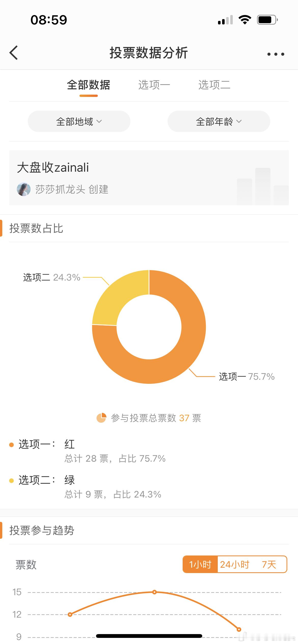This screenshot has height=644, width=298.
Task: Tap the back arrow icon
Action: 14,53
